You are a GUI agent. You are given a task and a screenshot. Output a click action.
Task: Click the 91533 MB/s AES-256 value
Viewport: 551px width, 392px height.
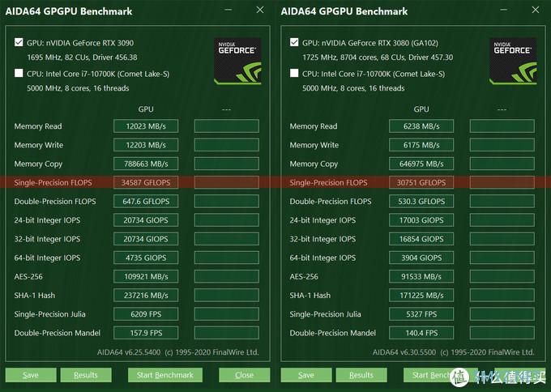421,276
